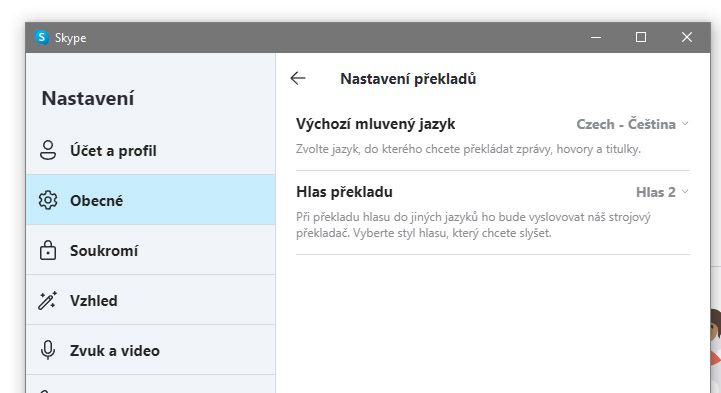Click the padlock icon next to Soukromí
Screen dimensions: 721x393
tap(48, 251)
